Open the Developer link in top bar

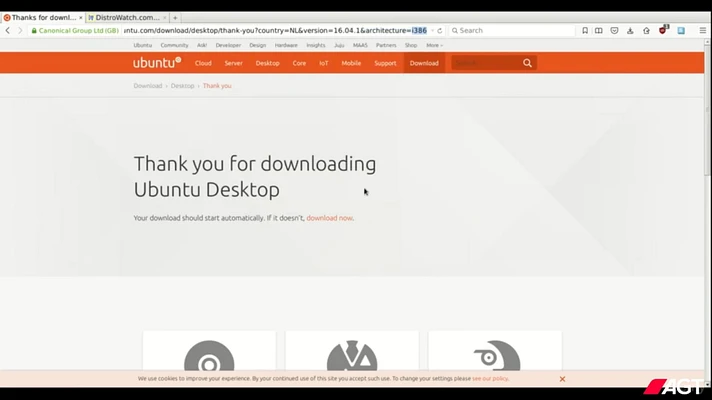coord(228,45)
